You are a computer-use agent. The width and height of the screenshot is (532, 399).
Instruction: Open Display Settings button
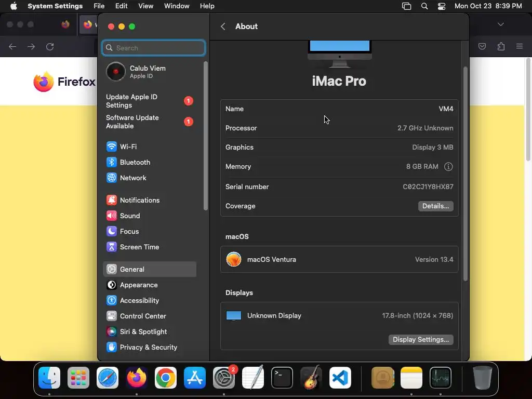[x=421, y=340]
